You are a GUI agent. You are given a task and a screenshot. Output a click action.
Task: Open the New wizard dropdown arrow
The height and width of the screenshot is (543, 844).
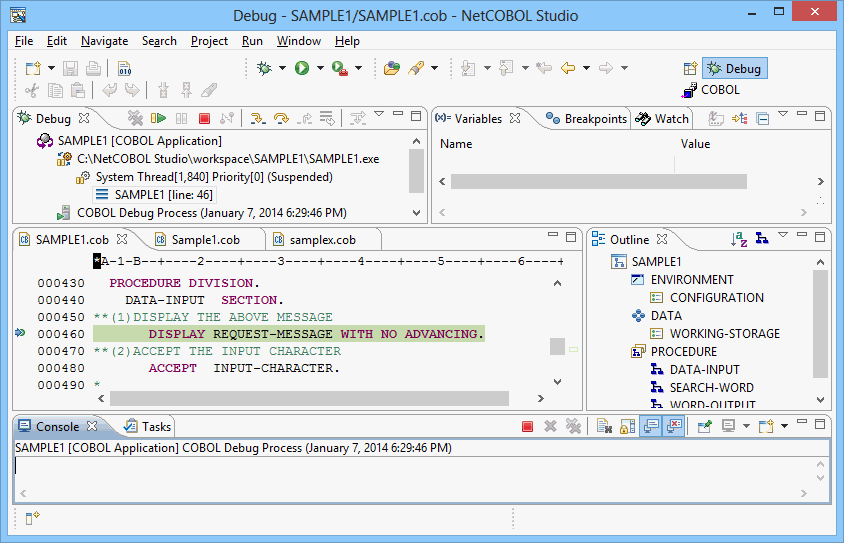pos(51,68)
